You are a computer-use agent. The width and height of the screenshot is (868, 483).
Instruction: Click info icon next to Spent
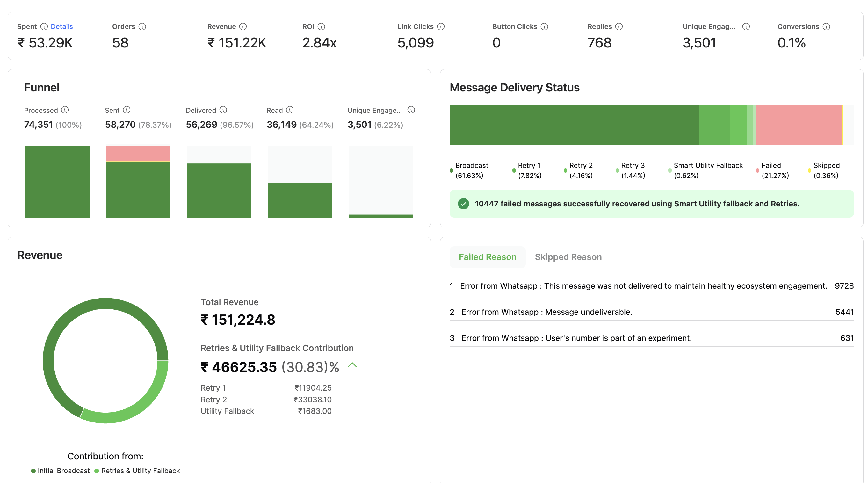[x=44, y=27]
